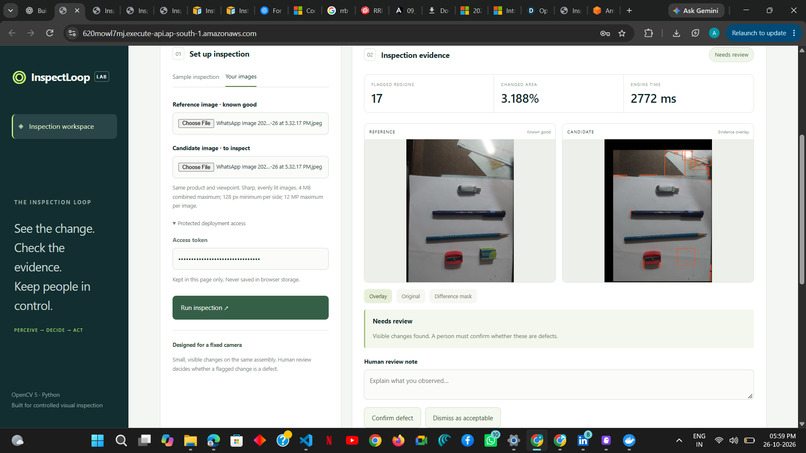Click into the Human review note box
The height and width of the screenshot is (453, 806).
tap(559, 384)
